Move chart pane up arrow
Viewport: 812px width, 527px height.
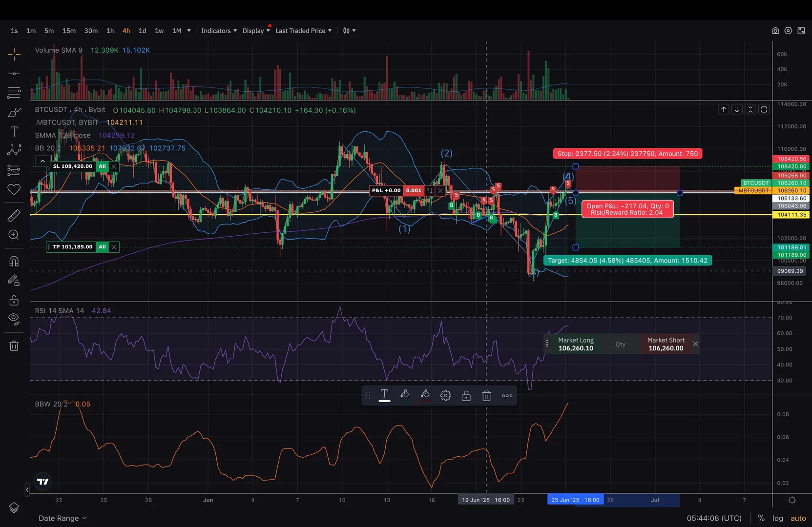coord(724,110)
